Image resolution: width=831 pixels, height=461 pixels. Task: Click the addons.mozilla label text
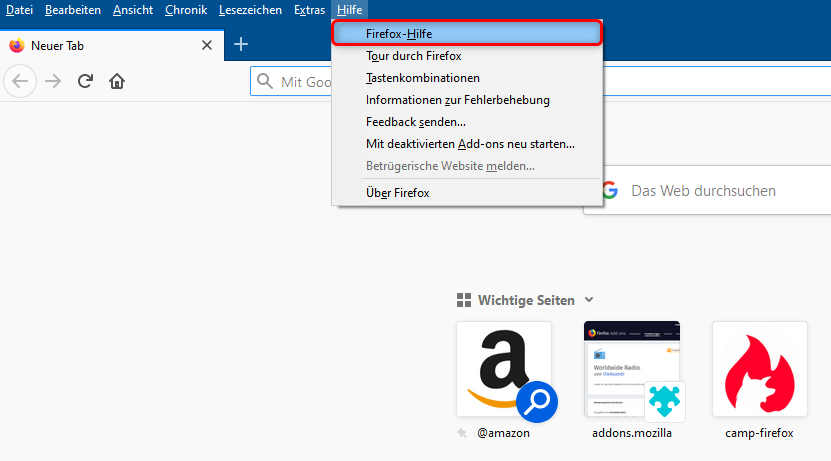(632, 433)
